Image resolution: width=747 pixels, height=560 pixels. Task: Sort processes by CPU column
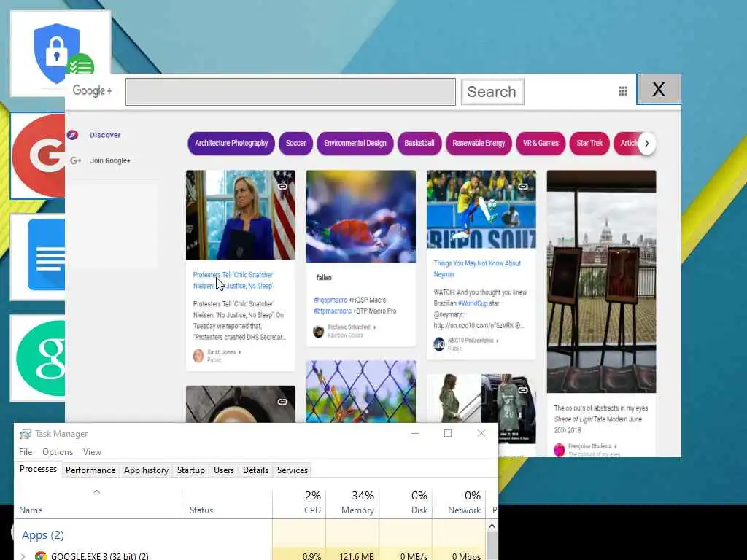300,502
